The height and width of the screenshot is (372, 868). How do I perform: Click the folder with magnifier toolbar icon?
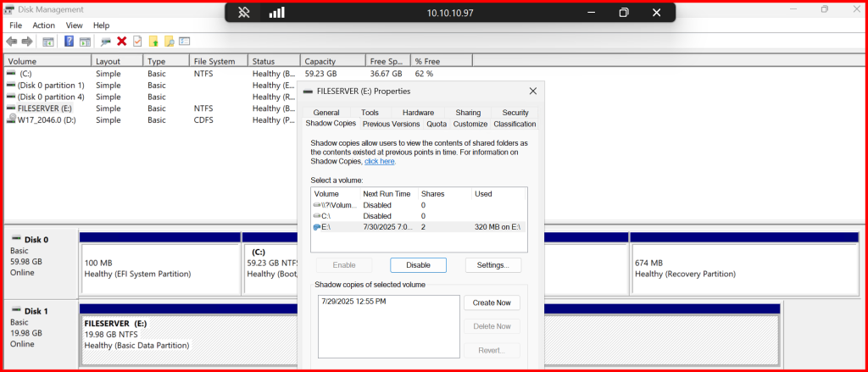tap(169, 41)
